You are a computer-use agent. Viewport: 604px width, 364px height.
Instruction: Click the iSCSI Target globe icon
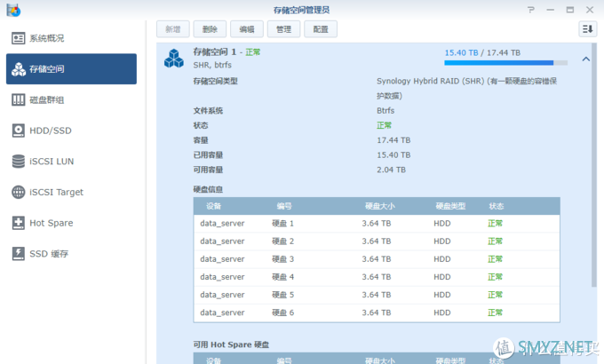pos(18,192)
